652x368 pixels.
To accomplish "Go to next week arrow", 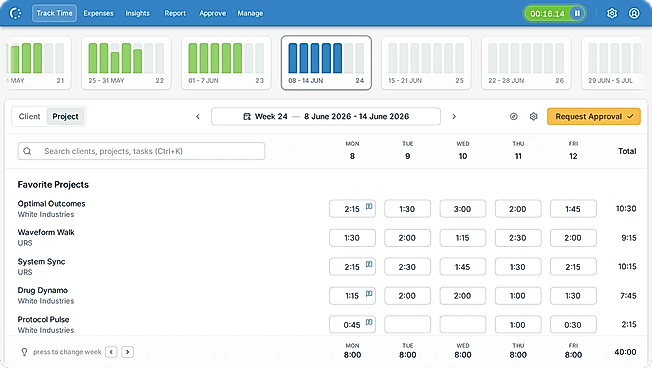I will coord(454,116).
